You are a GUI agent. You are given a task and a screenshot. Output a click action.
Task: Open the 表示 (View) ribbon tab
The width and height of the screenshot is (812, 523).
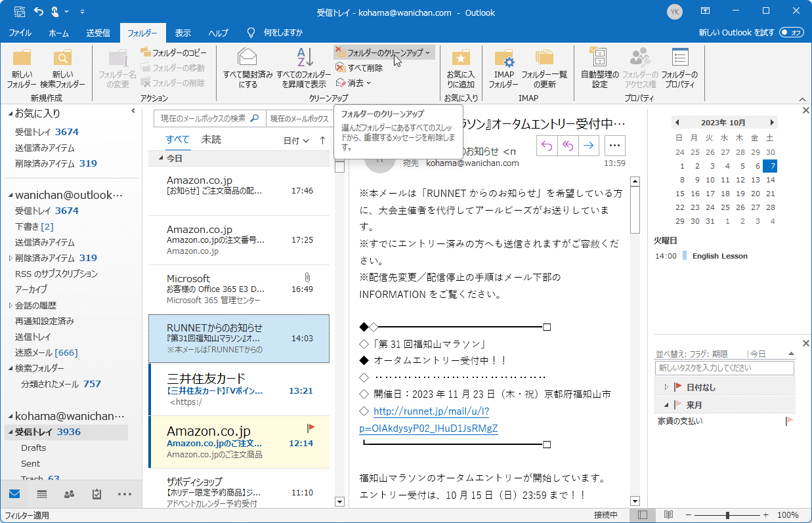(182, 33)
